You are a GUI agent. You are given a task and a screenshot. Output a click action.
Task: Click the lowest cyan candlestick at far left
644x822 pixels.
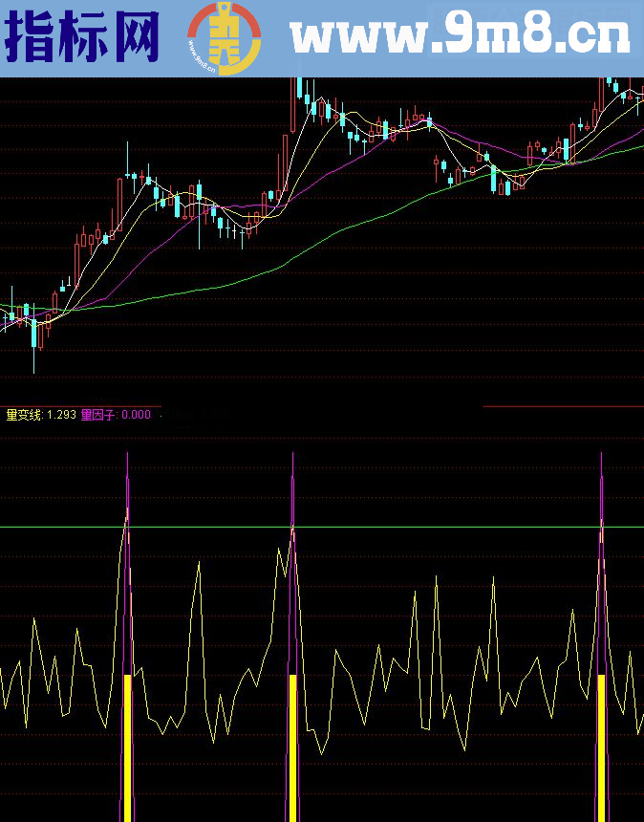[34, 335]
